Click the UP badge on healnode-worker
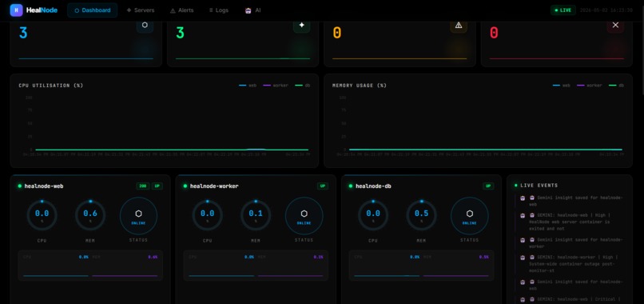 tap(323, 186)
